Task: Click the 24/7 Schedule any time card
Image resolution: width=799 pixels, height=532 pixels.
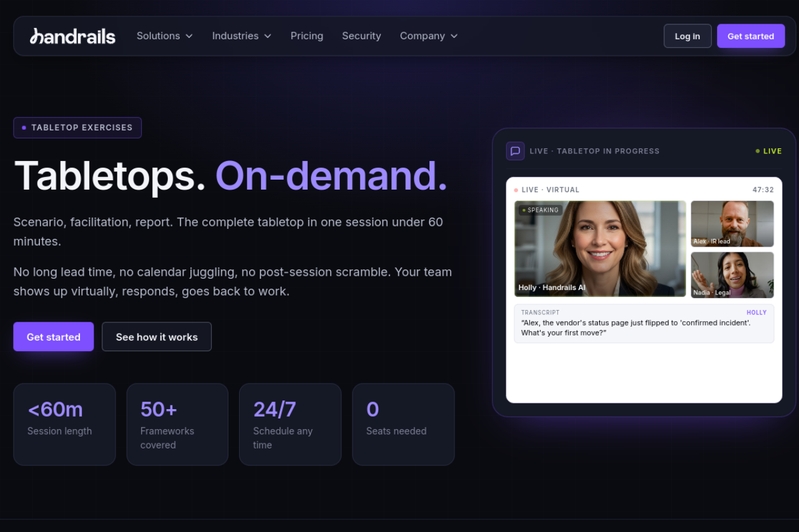Action: [290, 424]
